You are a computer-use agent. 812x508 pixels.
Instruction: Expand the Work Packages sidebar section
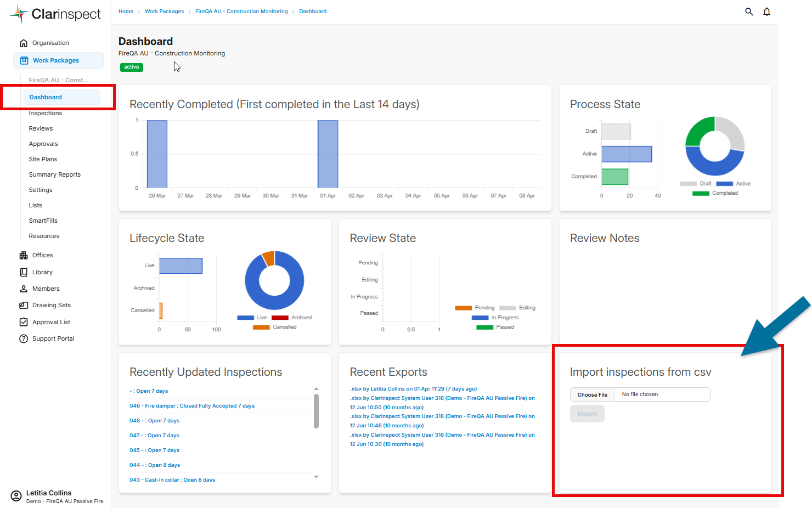56,60
